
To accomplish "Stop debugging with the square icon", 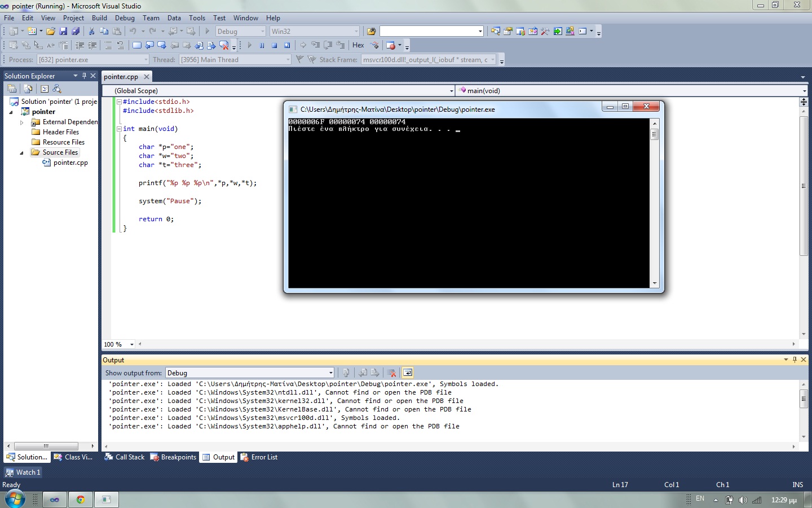I will click(x=275, y=45).
